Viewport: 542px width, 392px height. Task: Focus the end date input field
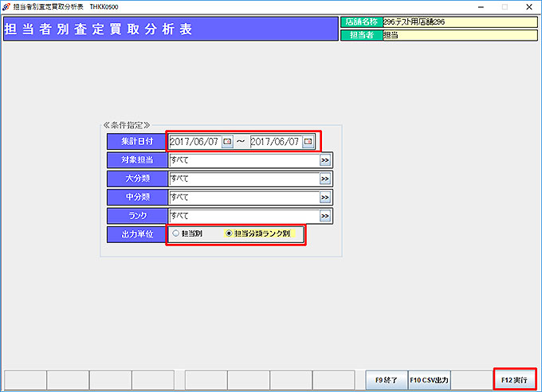coord(276,142)
